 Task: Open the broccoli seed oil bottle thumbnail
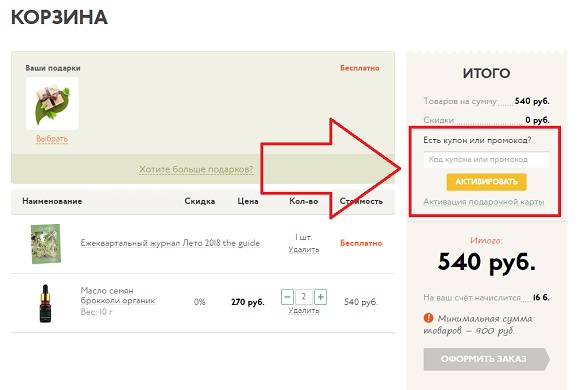click(45, 303)
